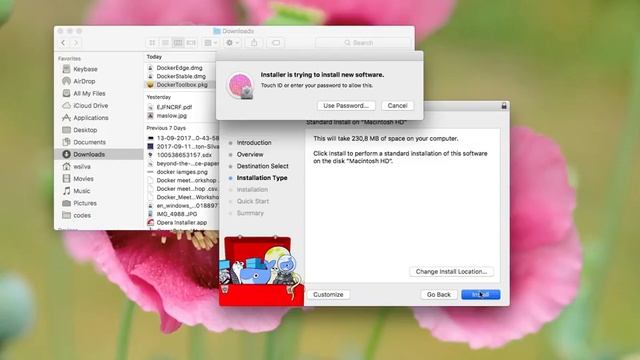Image resolution: width=640 pixels, height=360 pixels.
Task: Open Finder action gear menu
Action: (x=232, y=42)
